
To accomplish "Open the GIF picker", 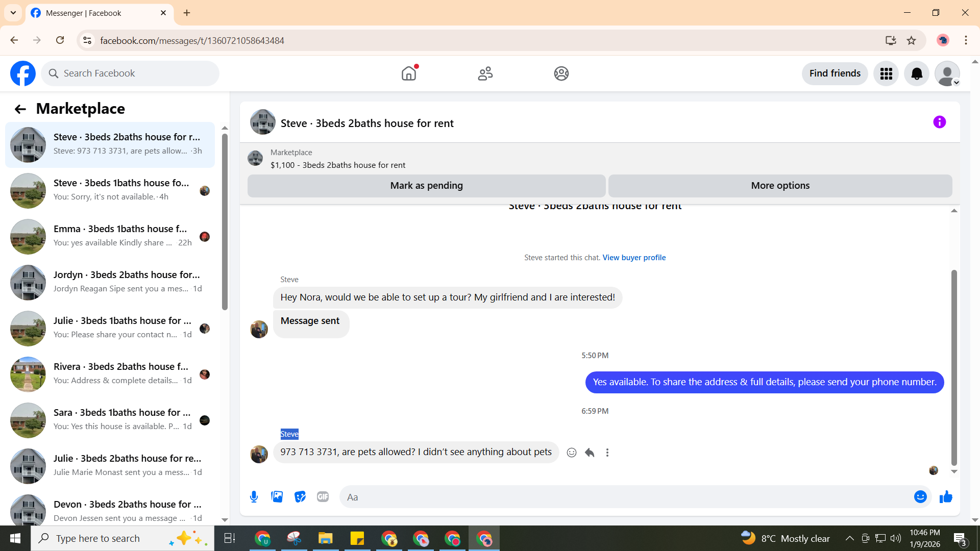I will 323,497.
